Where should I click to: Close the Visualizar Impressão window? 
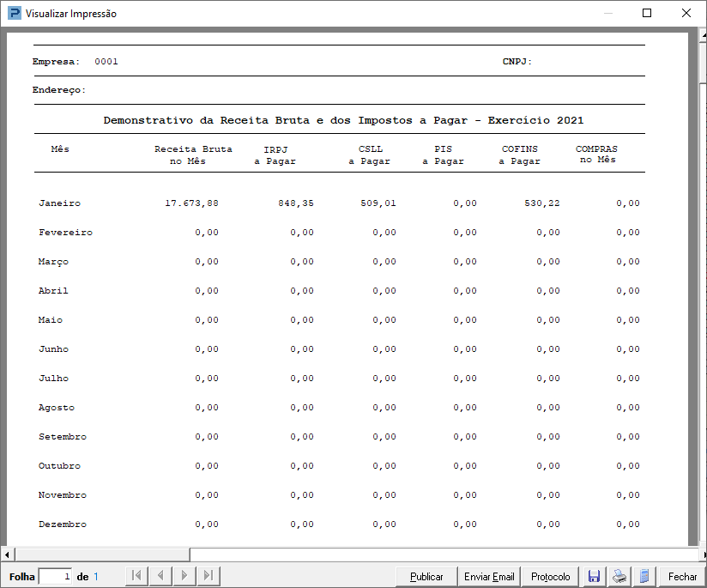[x=686, y=13]
